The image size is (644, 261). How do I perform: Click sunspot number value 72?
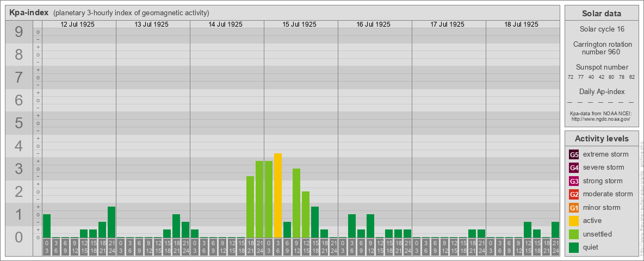point(571,77)
